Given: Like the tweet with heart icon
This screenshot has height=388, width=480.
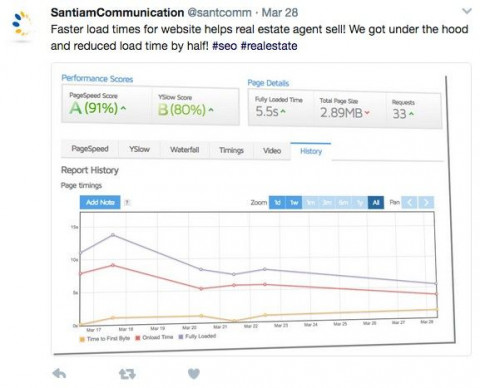Looking at the screenshot, I should click(194, 374).
